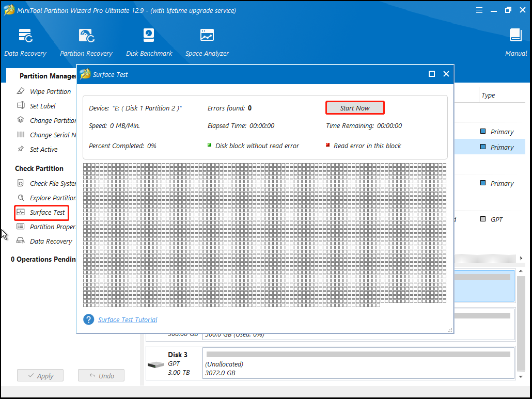The image size is (532, 399).
Task: Click the disk map scroll down arrow
Action: (521, 376)
